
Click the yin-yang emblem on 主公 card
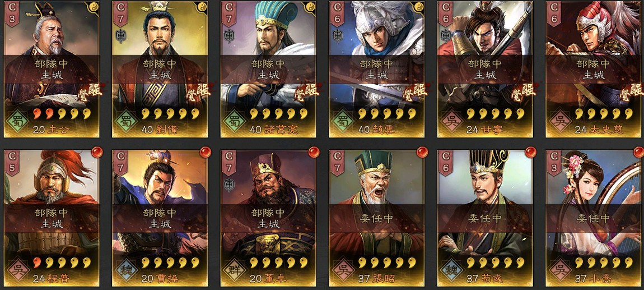click(x=93, y=7)
